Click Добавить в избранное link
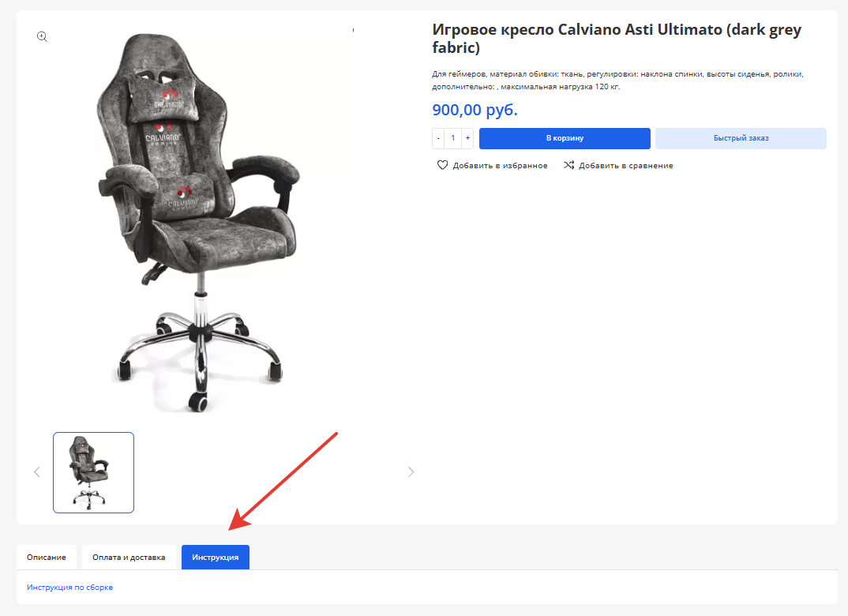 (x=501, y=166)
